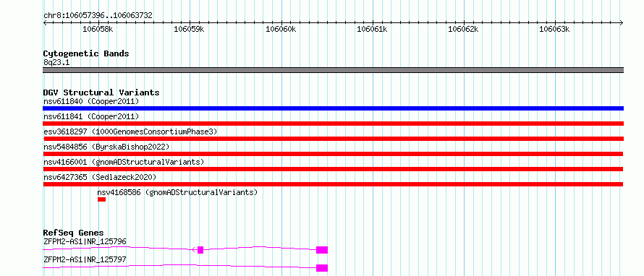Viewport: 644px width, 276px height.
Task: Open the esv3618297 variant bar
Action: tap(333, 139)
